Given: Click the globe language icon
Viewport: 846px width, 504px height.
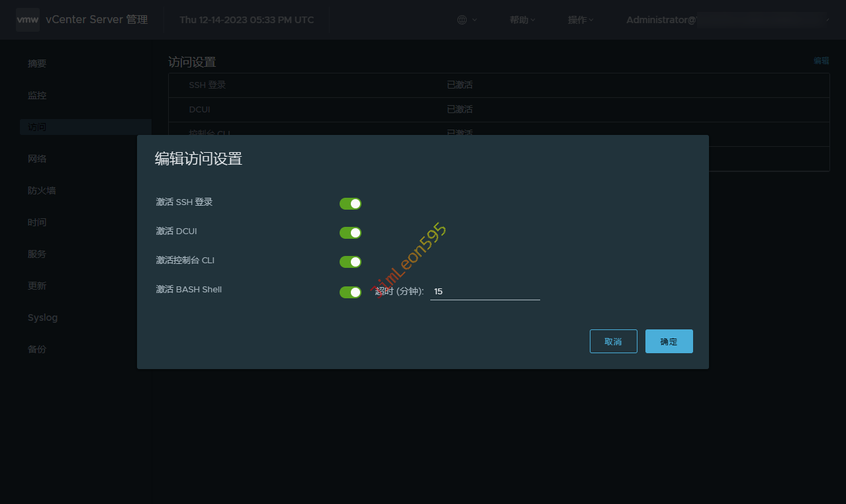Looking at the screenshot, I should (462, 20).
